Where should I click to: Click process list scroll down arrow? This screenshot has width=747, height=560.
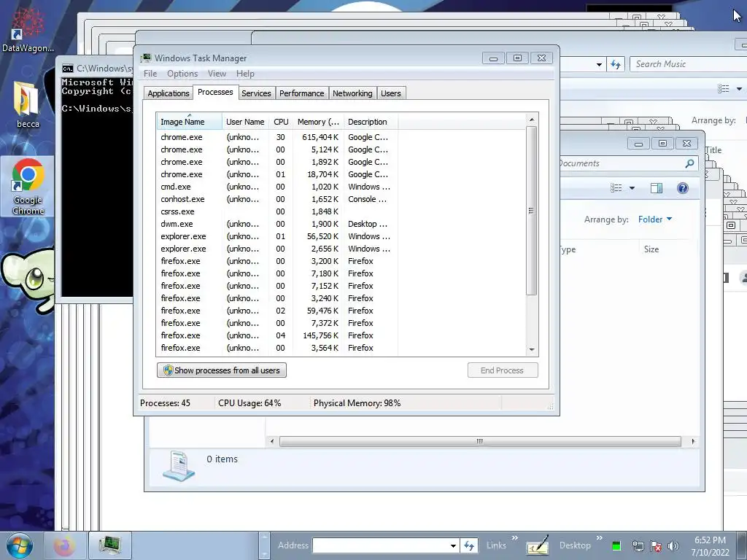point(532,350)
